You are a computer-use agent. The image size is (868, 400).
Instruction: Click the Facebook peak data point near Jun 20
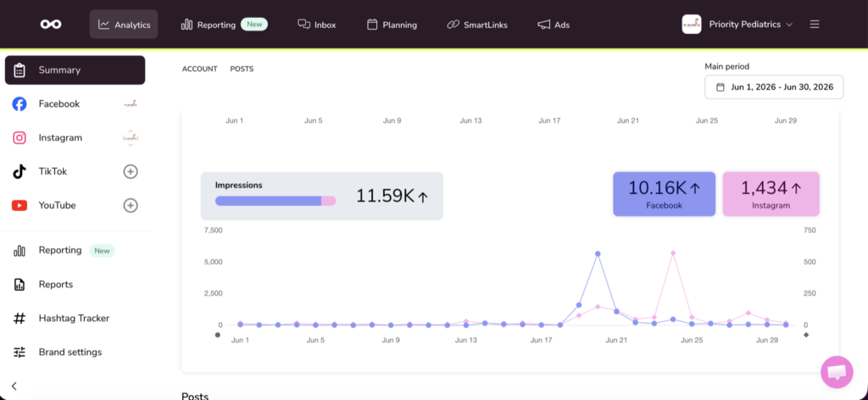click(x=598, y=254)
